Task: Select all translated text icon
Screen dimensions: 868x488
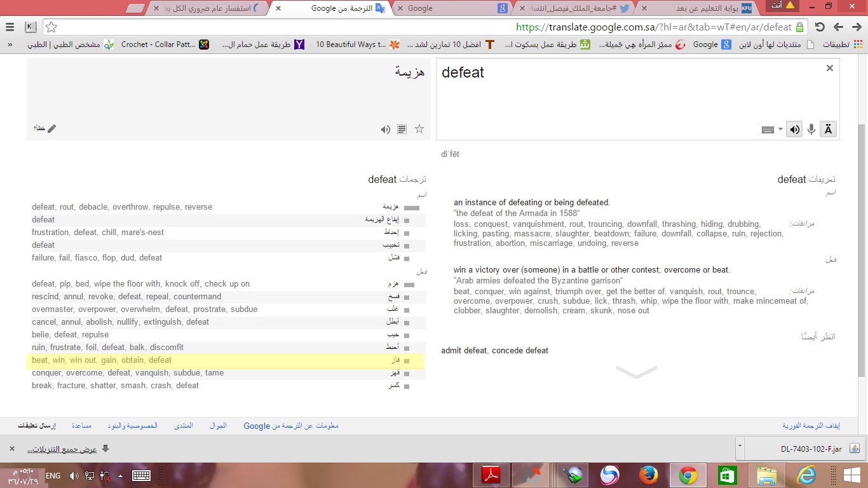Action: coord(402,130)
